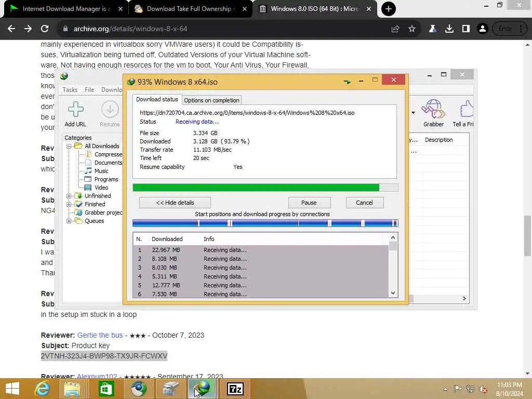
Task: Launch Internet Explorer from taskbar
Action: coord(43,389)
